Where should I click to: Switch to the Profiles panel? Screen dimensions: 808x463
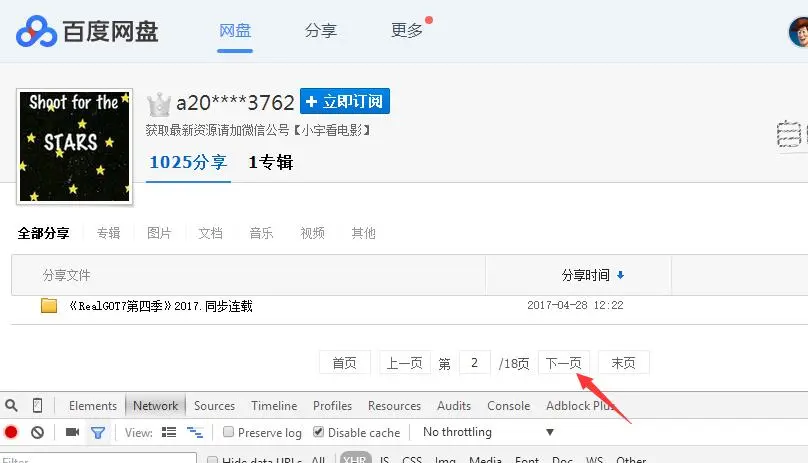pos(332,406)
